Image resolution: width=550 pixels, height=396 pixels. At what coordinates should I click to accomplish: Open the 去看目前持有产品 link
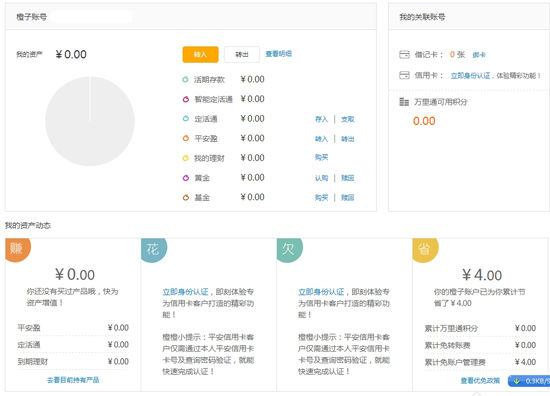click(x=73, y=380)
